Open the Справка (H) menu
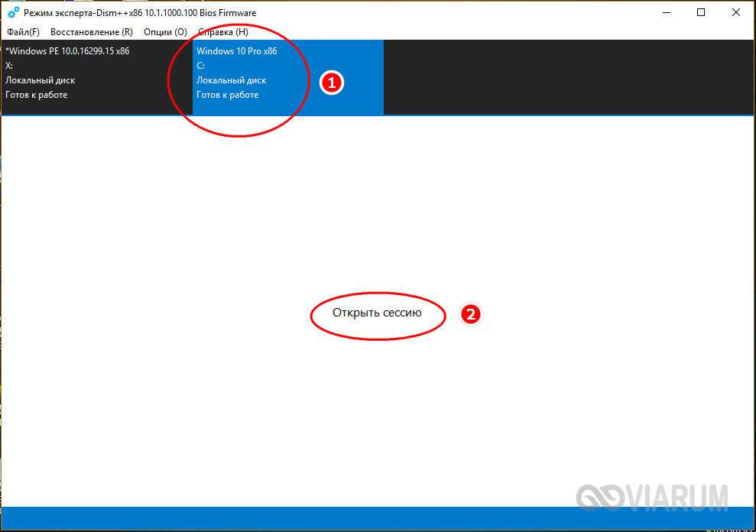Viewport: 756px width, 532px height. 222,32
